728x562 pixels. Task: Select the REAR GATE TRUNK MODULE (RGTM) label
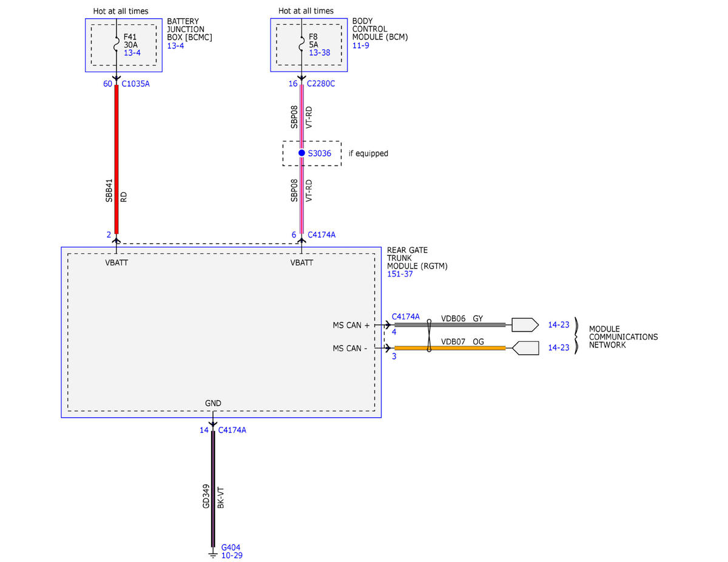417,258
